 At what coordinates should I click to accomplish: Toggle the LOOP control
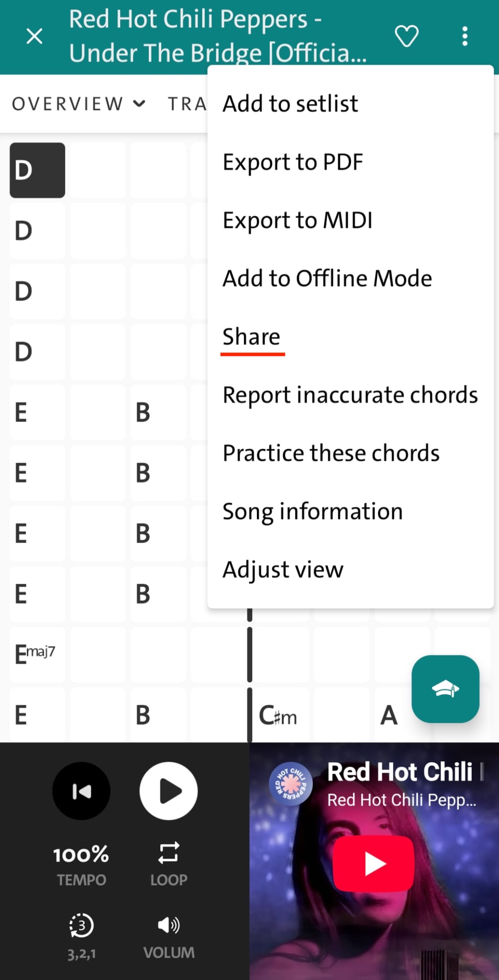point(168,864)
